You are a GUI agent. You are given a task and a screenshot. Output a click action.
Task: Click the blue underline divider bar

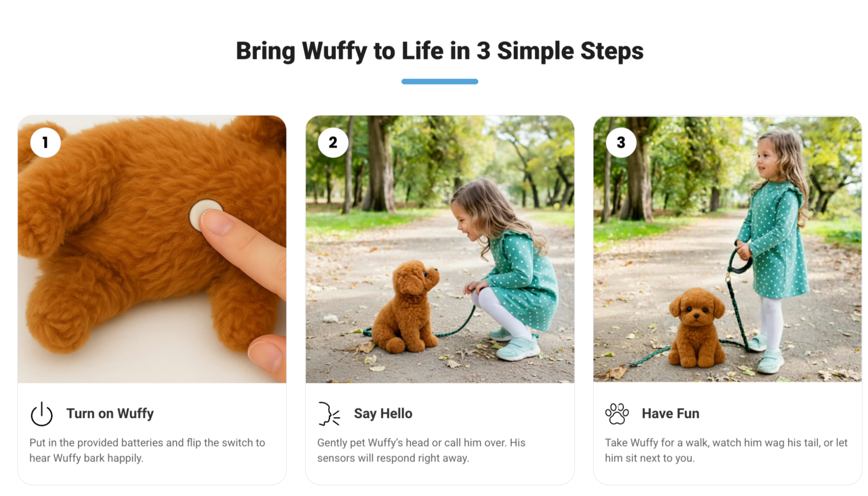click(440, 82)
